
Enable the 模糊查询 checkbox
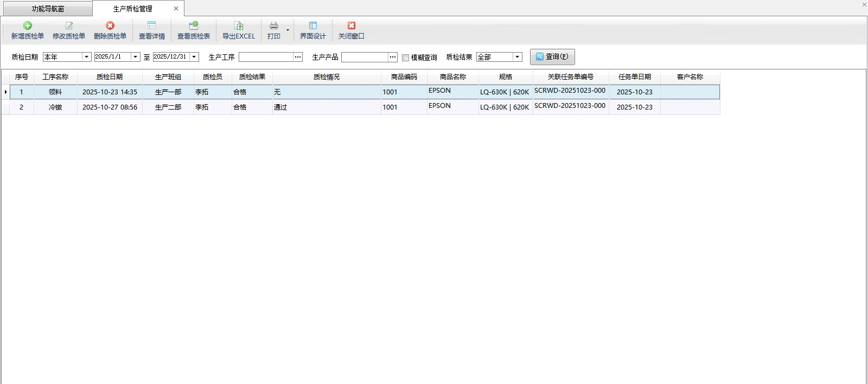click(405, 57)
